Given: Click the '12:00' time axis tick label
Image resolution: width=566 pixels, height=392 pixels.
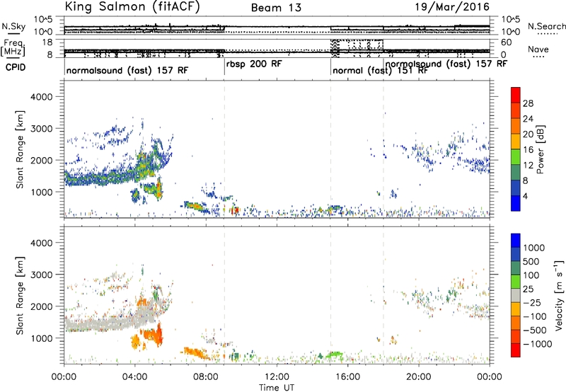Looking at the screenshot, I should (x=277, y=377).
